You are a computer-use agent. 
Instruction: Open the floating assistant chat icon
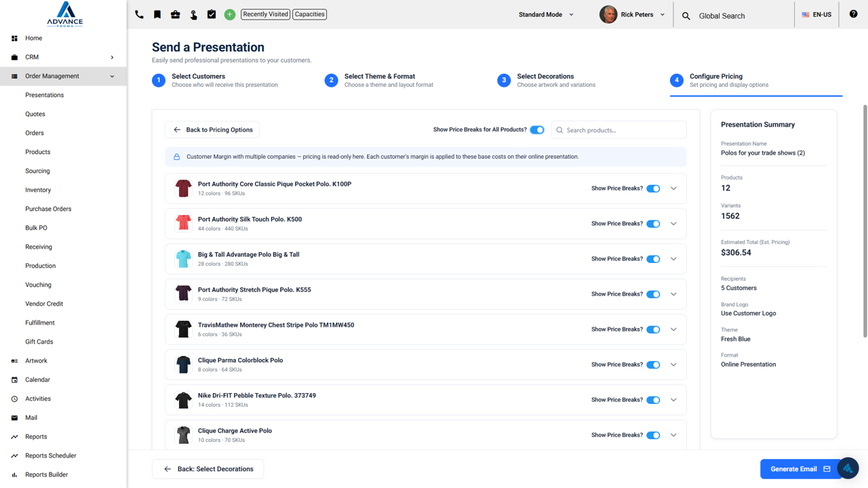(848, 468)
